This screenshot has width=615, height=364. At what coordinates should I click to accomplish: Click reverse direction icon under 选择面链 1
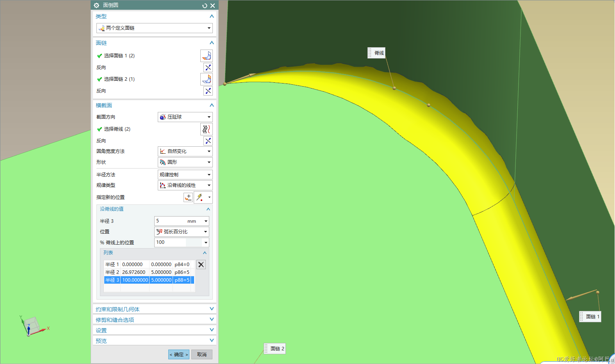pyautogui.click(x=208, y=67)
